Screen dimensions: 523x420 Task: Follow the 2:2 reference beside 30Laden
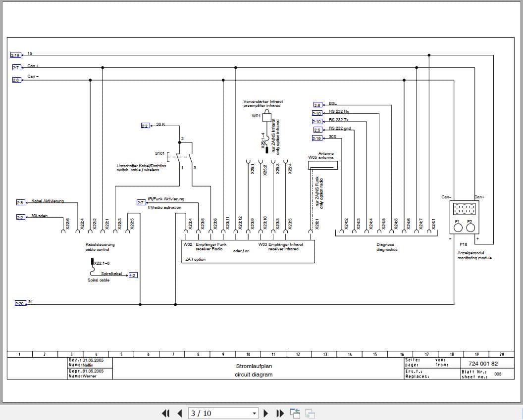point(20,217)
